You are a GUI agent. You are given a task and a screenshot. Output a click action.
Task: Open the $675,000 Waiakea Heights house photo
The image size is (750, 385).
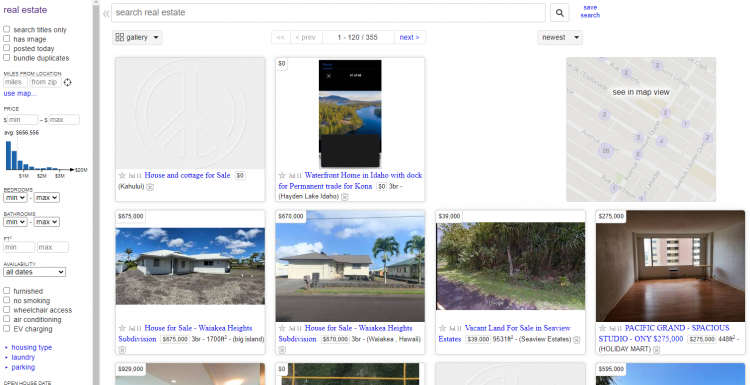[x=190, y=266]
